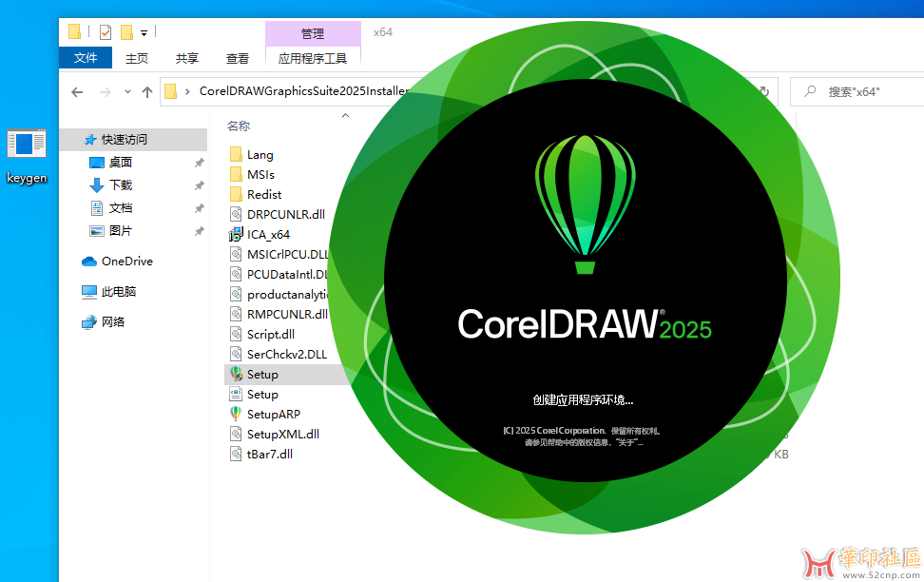Image resolution: width=924 pixels, height=582 pixels.
Task: Switch to the 查看 ribbon tab
Action: (238, 58)
